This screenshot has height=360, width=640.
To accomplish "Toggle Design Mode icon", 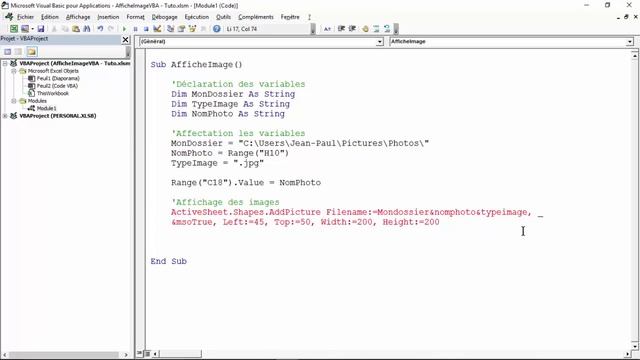I will pyautogui.click(x=157, y=29).
